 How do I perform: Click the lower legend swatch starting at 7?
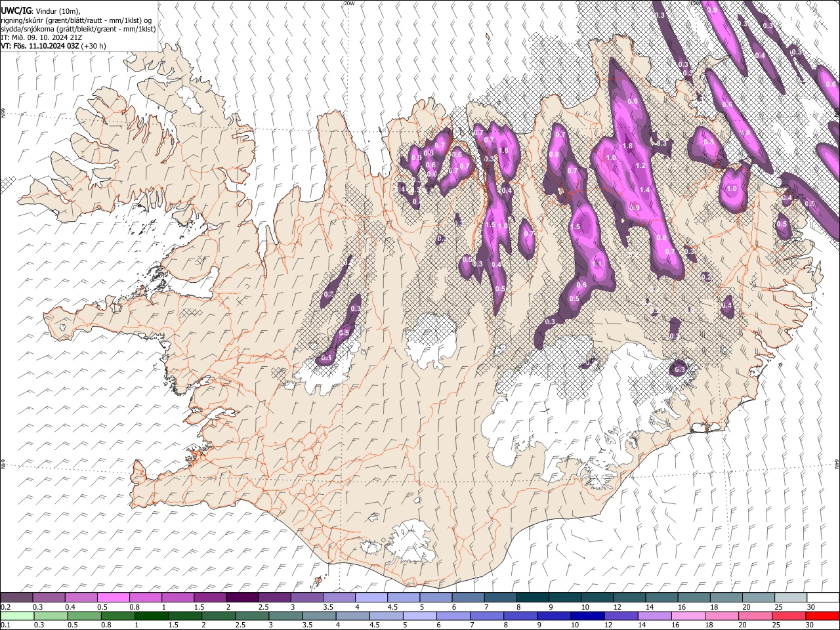(486, 616)
